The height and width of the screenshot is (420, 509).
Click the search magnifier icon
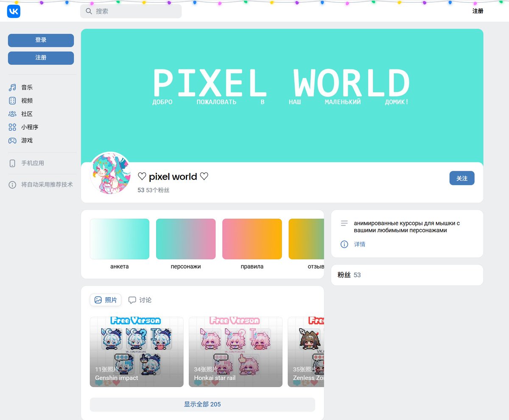pyautogui.click(x=89, y=11)
